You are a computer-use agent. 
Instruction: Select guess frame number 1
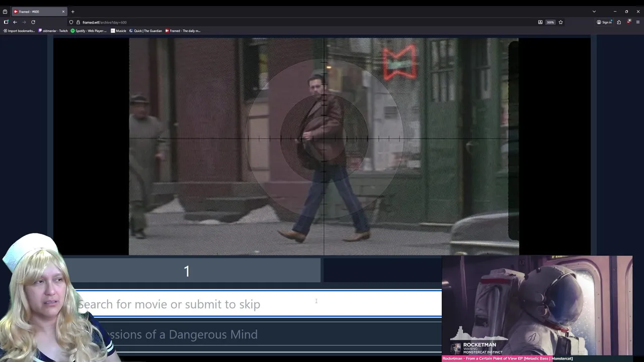pos(187,270)
